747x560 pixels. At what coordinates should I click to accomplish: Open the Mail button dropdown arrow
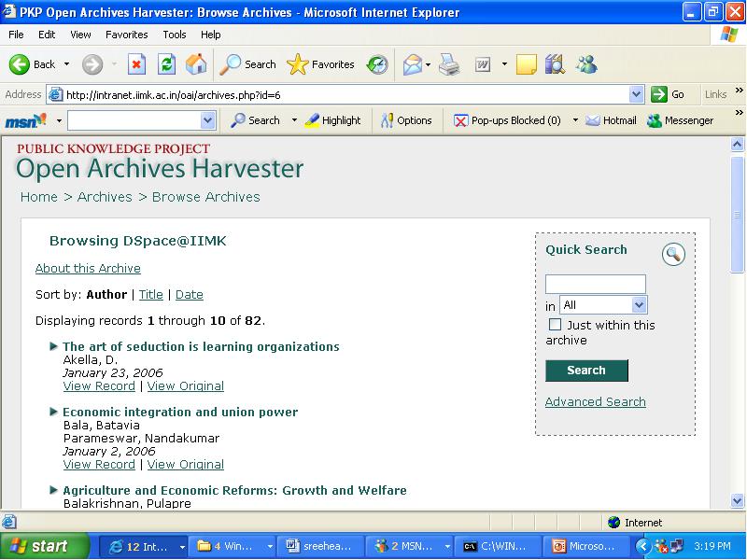coord(428,64)
